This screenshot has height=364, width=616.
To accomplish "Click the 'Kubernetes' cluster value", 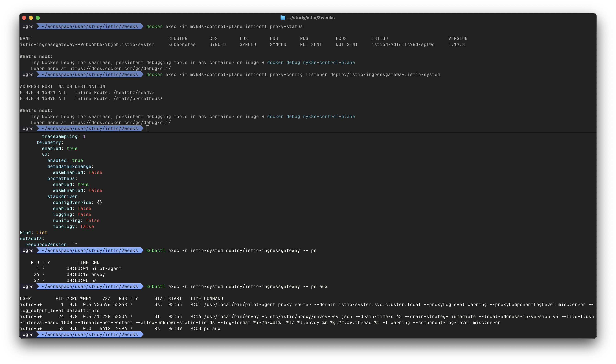I will (182, 44).
